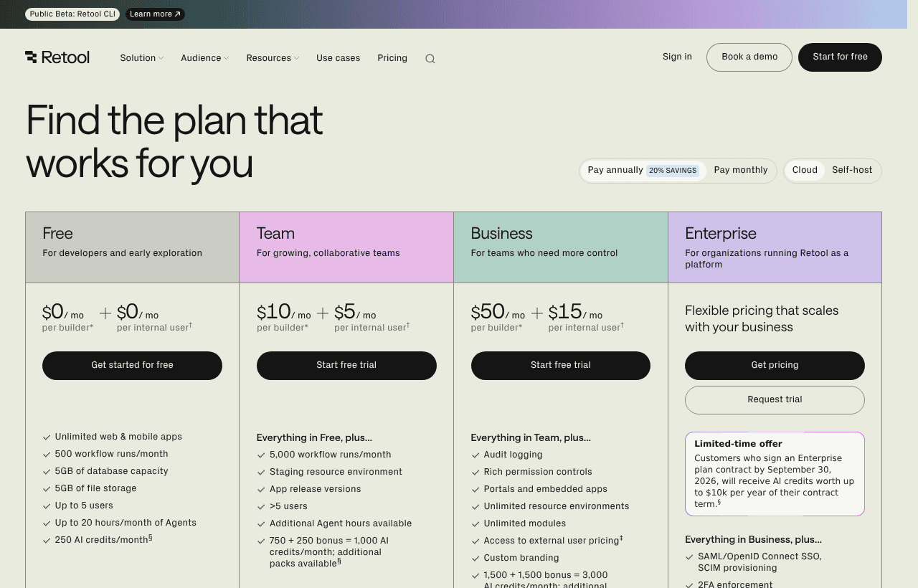Click the 20% SAVINGS badge

(x=673, y=171)
